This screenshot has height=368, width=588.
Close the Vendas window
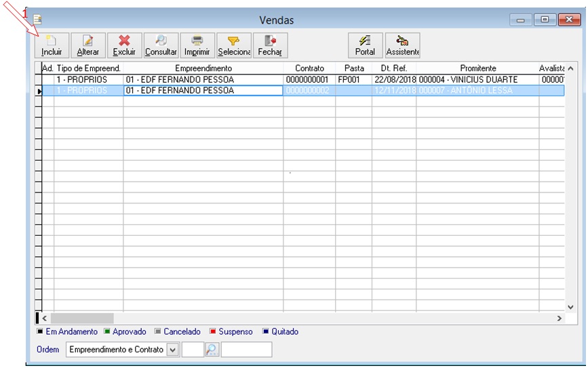(569, 20)
